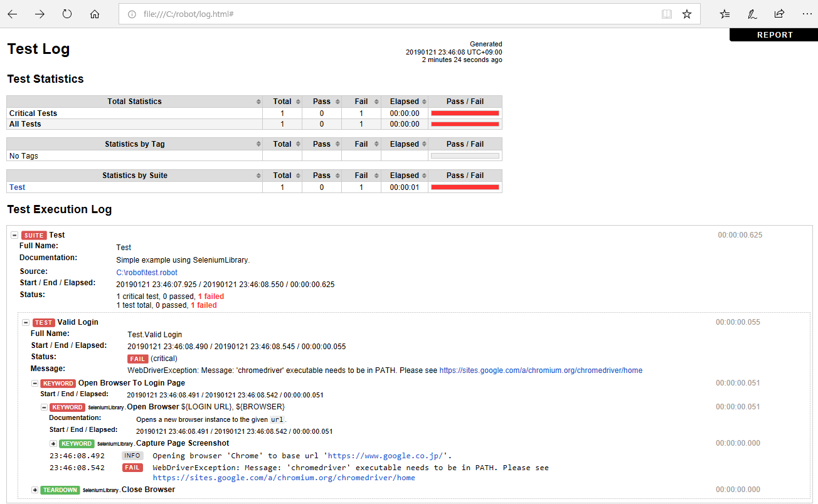Refresh the log page
Viewport: 818px width, 504px height.
66,14
